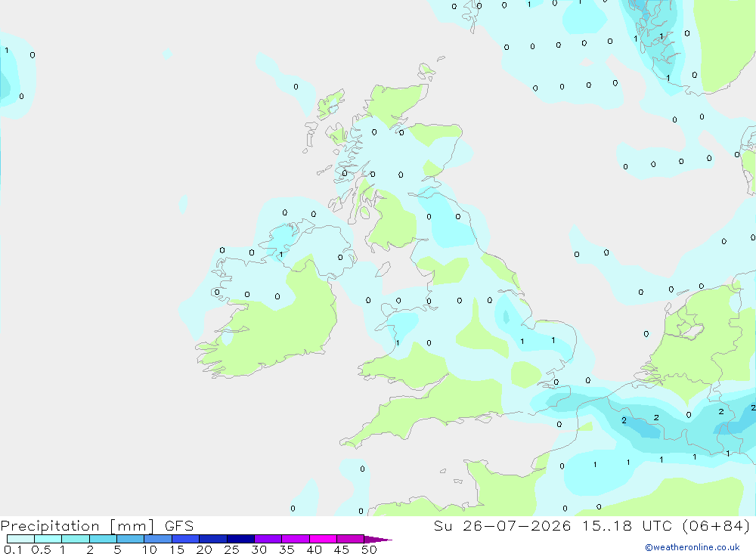This screenshot has width=756, height=554.
Task: Click the '0.5' legend label
Action: click(x=41, y=549)
